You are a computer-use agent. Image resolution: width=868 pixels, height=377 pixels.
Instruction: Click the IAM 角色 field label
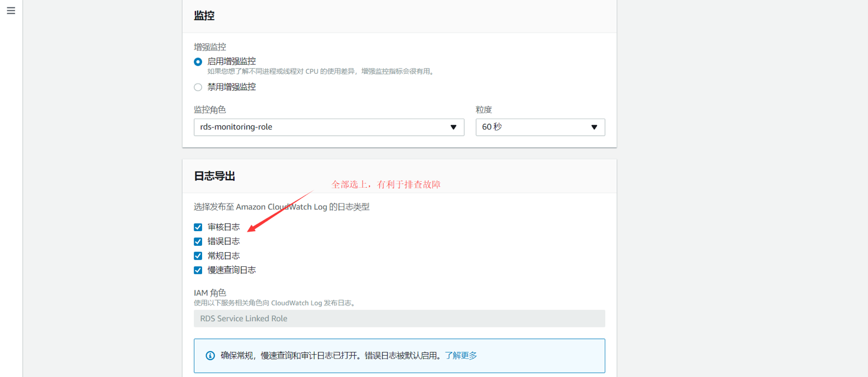[x=210, y=293]
